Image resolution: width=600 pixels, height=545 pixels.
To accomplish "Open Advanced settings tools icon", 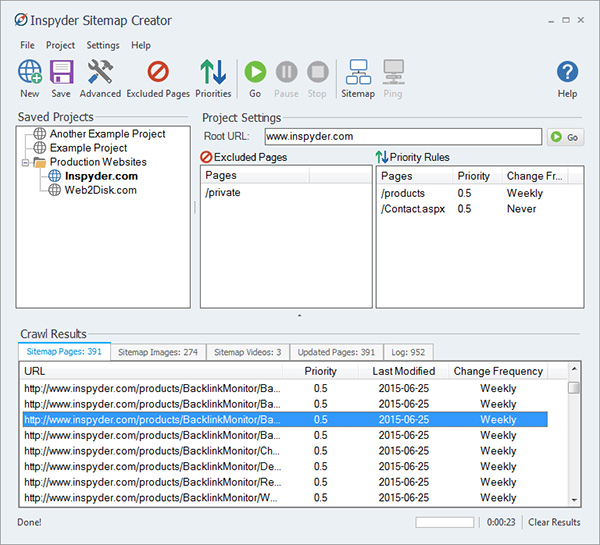I will coord(100,72).
